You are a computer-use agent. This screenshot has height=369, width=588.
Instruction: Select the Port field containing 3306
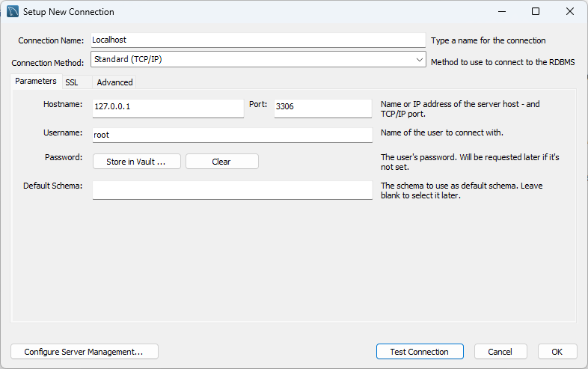click(x=322, y=107)
